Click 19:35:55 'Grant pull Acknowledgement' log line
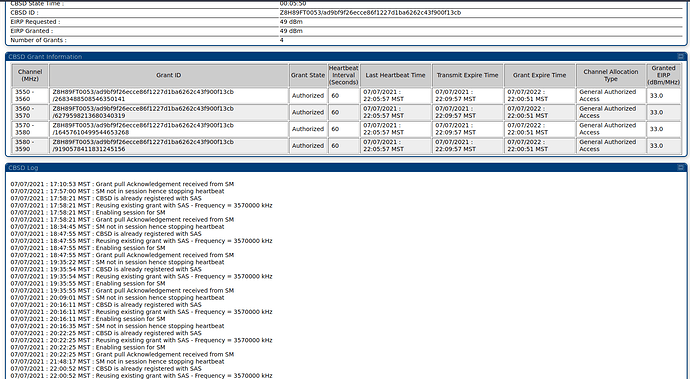Screen dimensions: 690x379 [x=122, y=291]
